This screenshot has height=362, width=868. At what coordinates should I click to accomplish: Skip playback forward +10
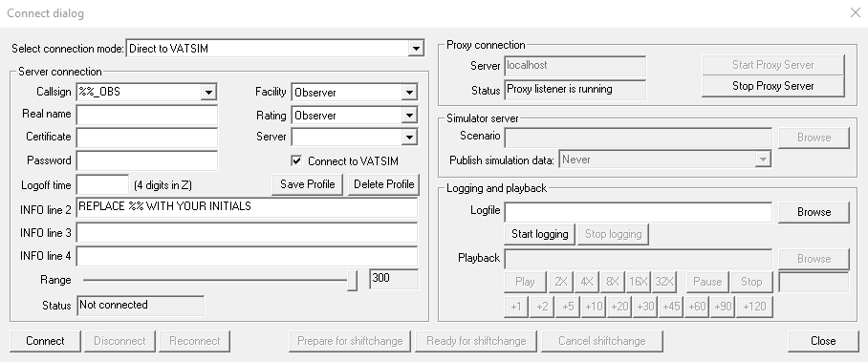click(x=594, y=307)
